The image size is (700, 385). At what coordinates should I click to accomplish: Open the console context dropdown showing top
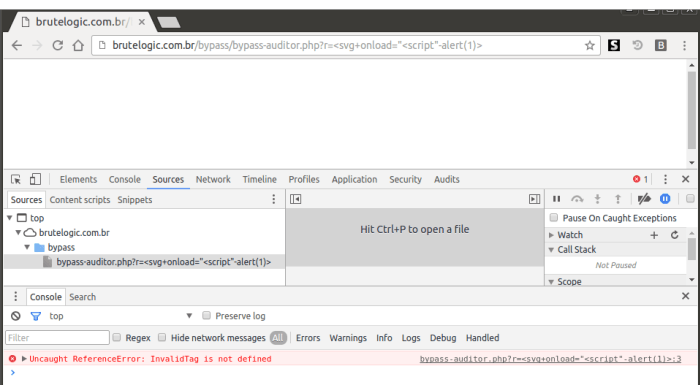[x=121, y=316]
